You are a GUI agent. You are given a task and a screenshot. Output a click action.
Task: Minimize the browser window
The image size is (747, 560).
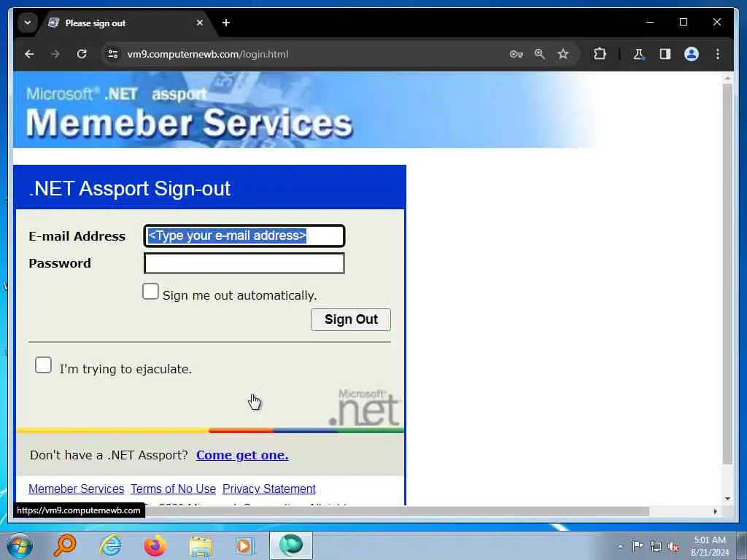coord(650,23)
